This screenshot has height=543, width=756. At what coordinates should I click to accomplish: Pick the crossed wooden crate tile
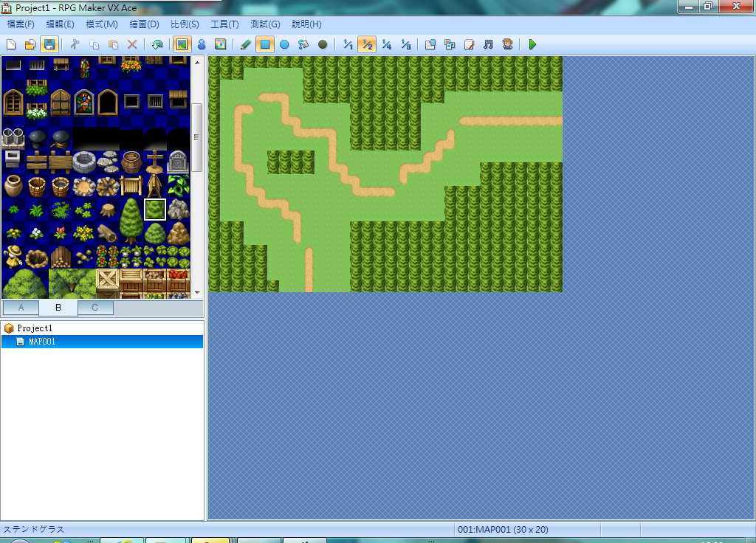(x=108, y=280)
